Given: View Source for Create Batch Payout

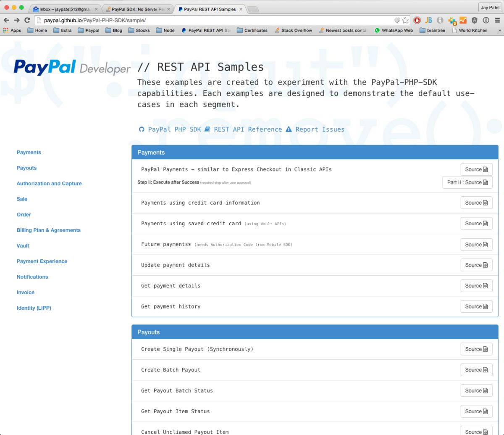Looking at the screenshot, I should 476,370.
